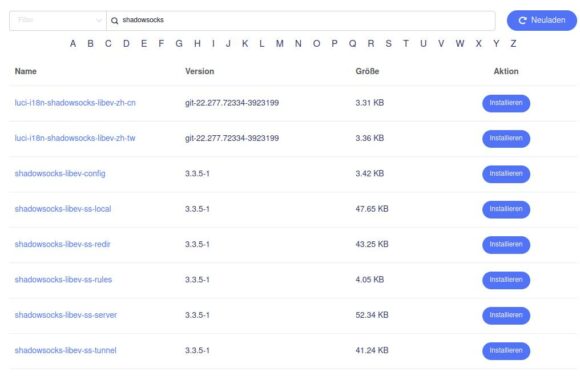Filter packages by letter B
Image resolution: width=580 pixels, height=380 pixels.
tap(90, 44)
